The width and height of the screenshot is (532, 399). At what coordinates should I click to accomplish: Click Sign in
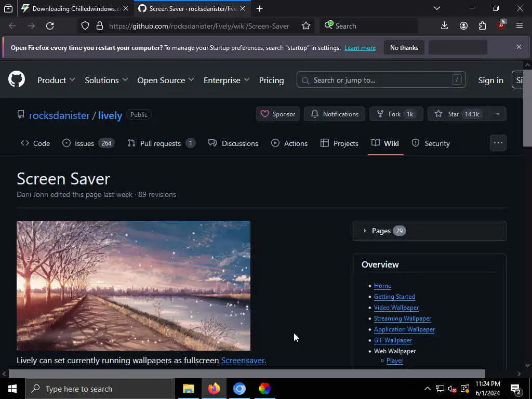[x=490, y=80]
